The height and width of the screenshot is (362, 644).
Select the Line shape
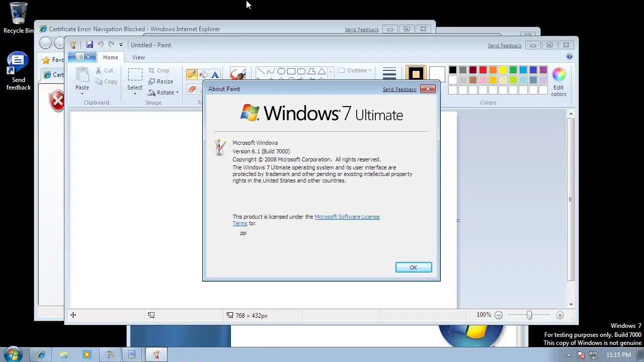pyautogui.click(x=261, y=71)
